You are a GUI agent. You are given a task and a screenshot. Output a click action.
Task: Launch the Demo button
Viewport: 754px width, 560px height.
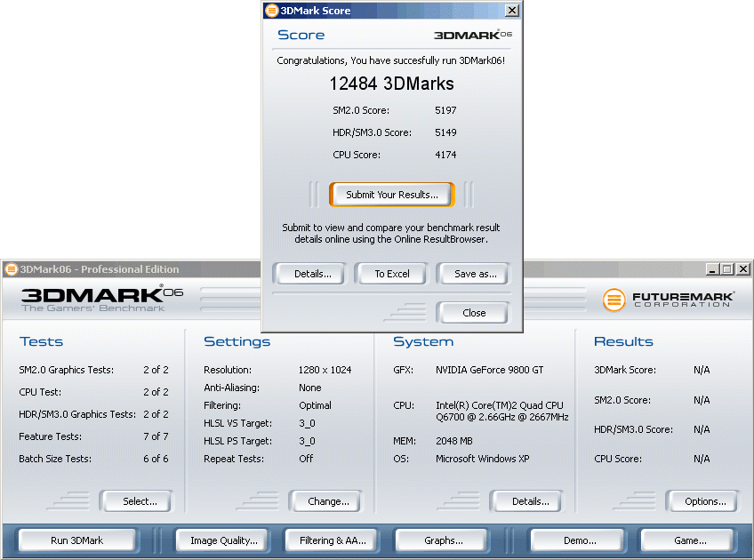pos(580,540)
